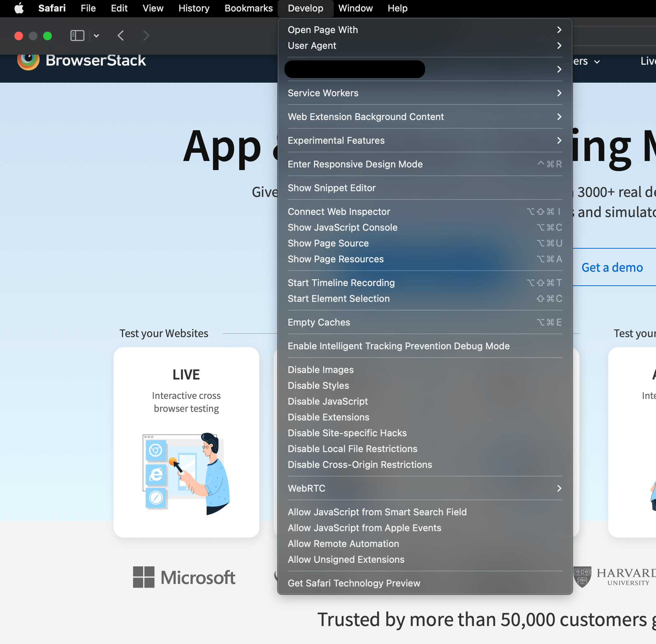This screenshot has width=656, height=644.
Task: Choose Show JavaScript Console
Action: (342, 227)
